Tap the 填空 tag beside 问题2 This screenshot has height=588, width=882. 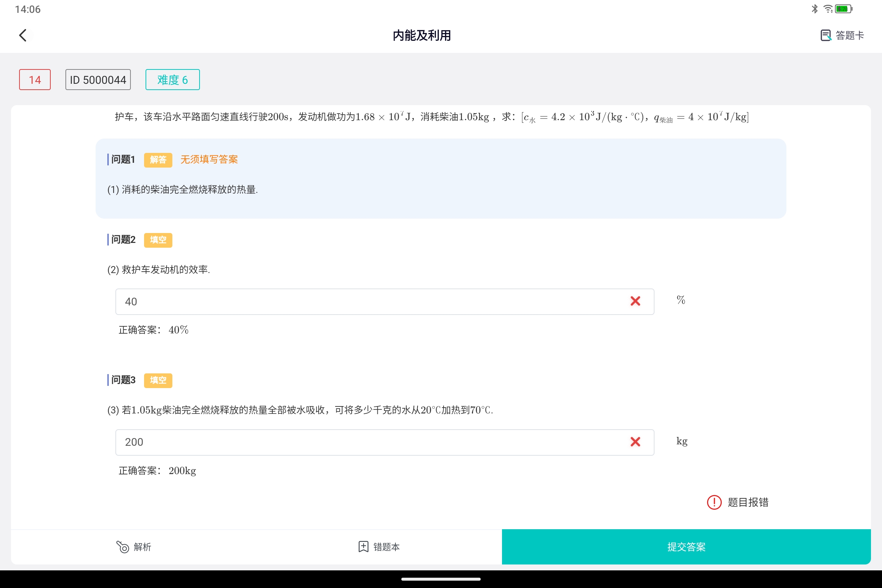click(158, 240)
